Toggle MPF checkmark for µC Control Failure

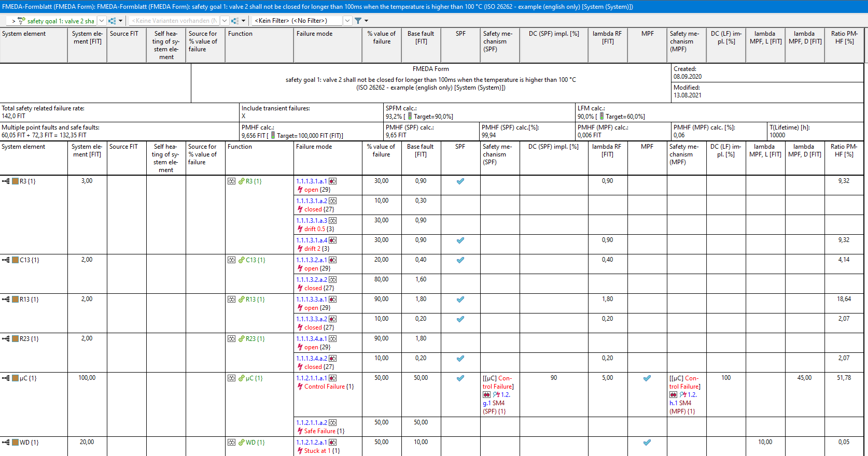point(647,378)
